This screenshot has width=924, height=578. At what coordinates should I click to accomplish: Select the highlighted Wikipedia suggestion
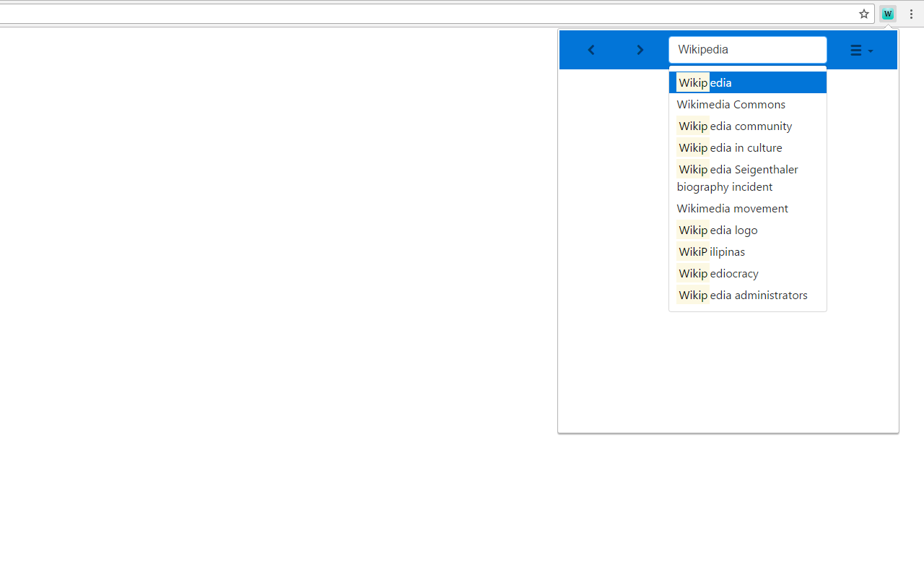click(747, 82)
